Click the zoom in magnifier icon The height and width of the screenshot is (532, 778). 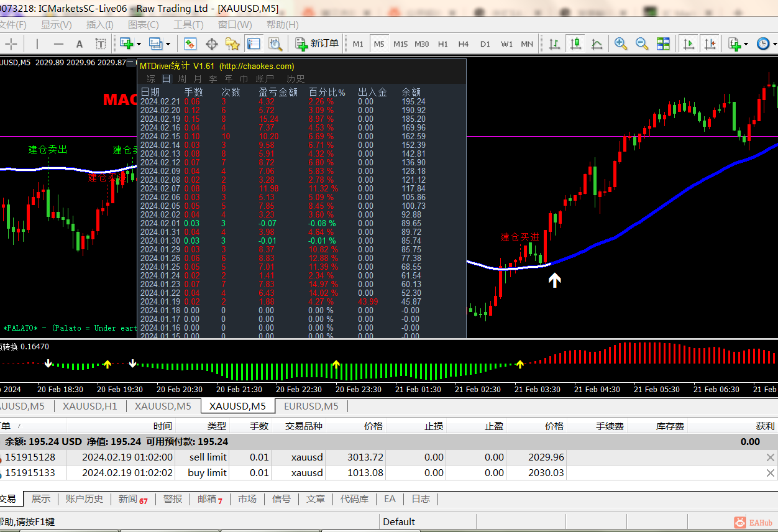[620, 44]
